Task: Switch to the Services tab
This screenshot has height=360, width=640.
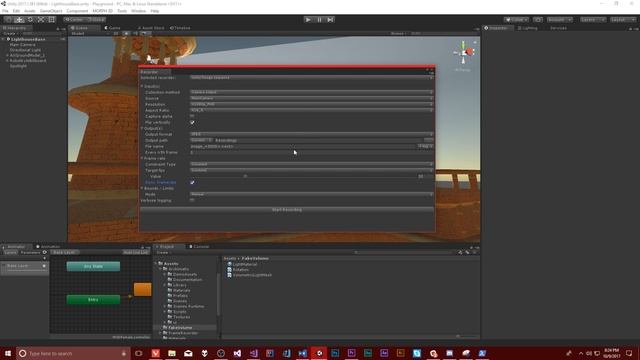Action: 558,28
